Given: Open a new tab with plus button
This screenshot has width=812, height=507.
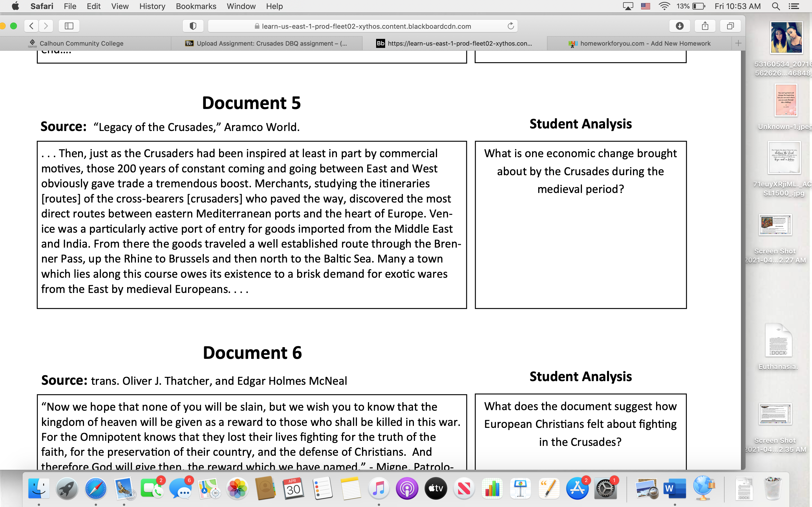Looking at the screenshot, I should [x=738, y=43].
